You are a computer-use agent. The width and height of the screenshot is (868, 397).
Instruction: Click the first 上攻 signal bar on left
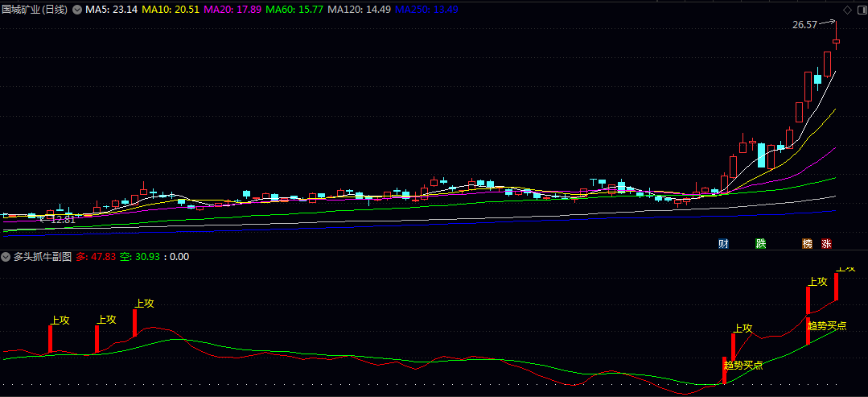[50, 338]
